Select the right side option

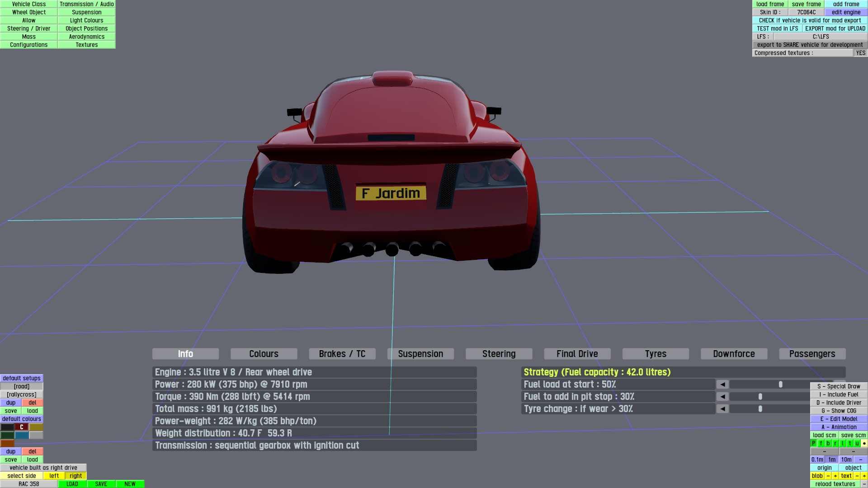coord(75,476)
